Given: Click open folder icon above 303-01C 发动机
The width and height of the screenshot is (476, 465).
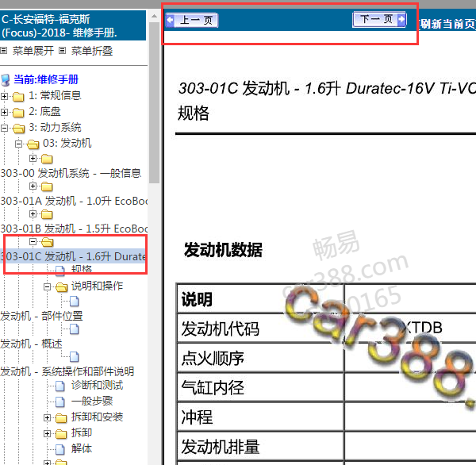Looking at the screenshot, I should [48, 242].
